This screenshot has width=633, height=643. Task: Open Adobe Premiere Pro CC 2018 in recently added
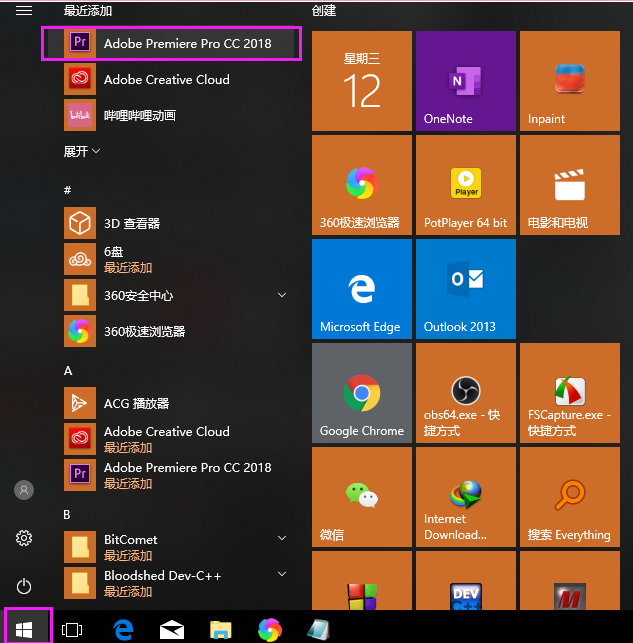171,43
